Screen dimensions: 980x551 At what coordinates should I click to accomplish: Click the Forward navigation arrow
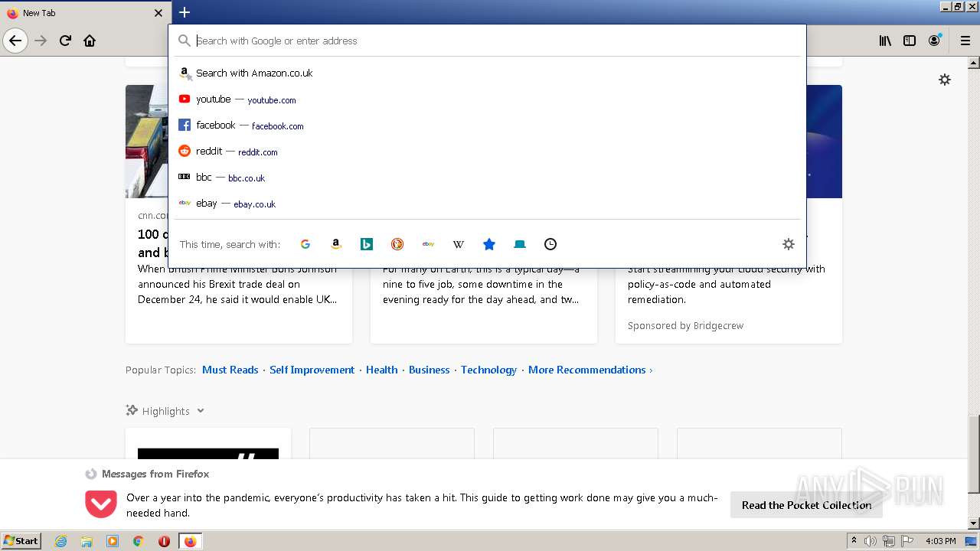pos(41,41)
